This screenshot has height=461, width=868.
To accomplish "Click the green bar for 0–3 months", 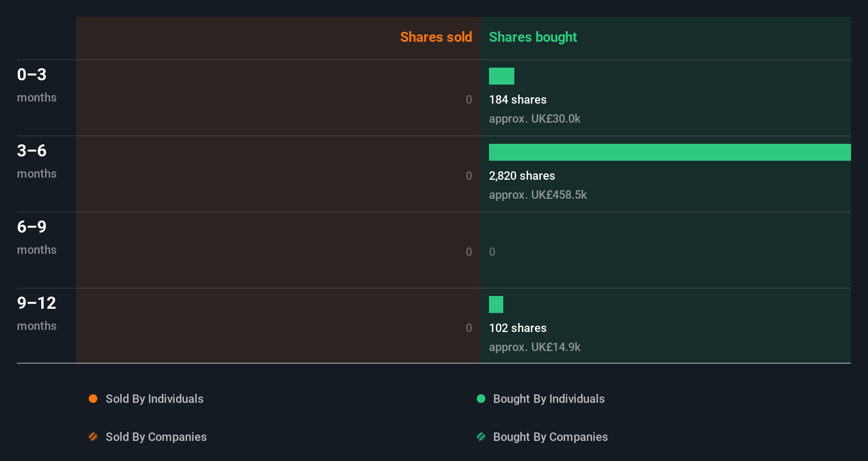I will click(502, 76).
